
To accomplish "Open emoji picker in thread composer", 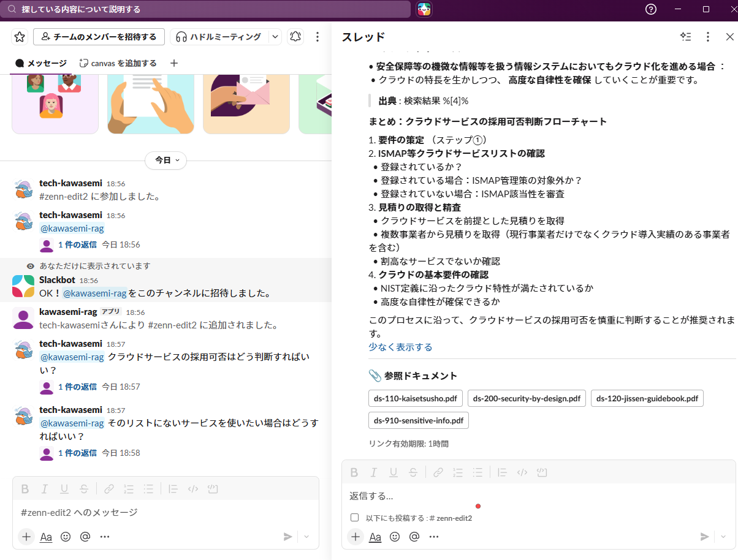I will click(x=395, y=537).
